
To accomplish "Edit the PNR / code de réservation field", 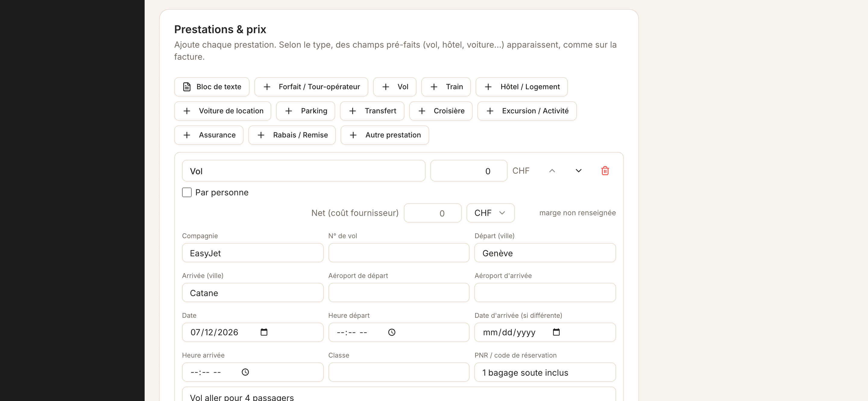I will click(x=545, y=372).
